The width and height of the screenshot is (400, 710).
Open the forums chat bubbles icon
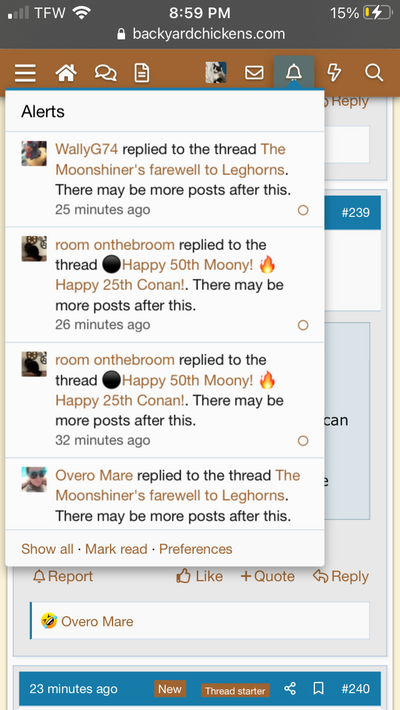pyautogui.click(x=106, y=72)
